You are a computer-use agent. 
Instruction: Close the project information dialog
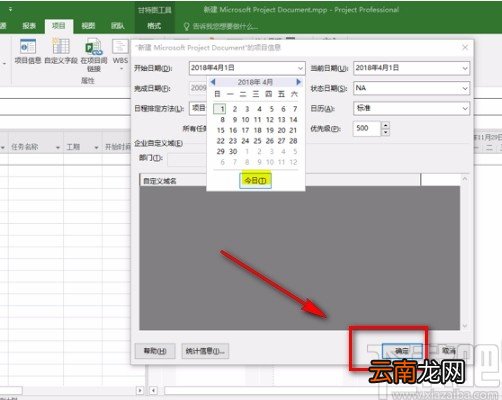tap(465, 48)
